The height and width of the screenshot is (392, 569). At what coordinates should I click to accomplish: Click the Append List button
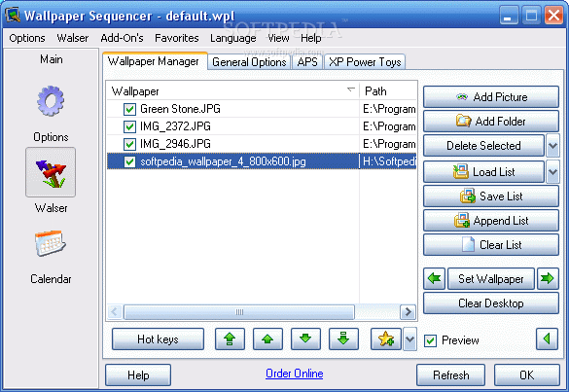click(491, 221)
